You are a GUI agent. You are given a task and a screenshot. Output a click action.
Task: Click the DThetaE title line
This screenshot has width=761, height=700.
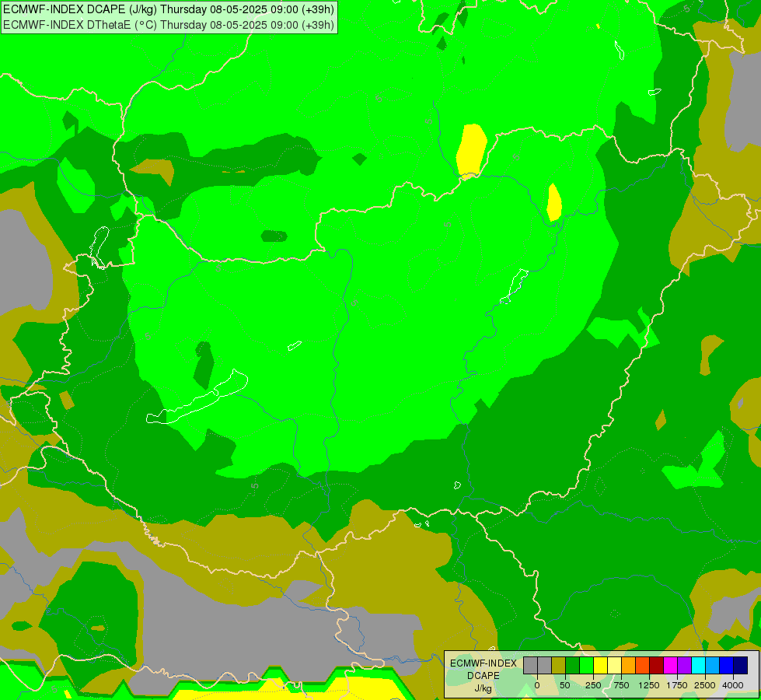[169, 25]
